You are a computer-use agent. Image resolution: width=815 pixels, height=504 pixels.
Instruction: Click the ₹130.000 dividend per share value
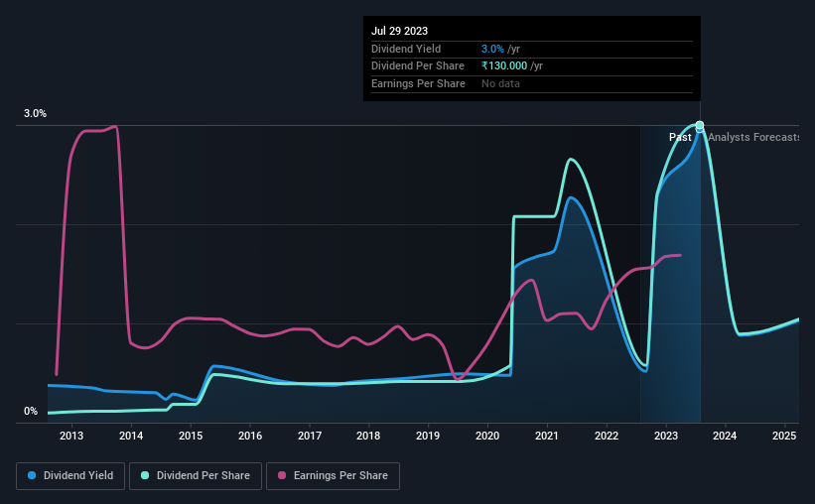504,66
